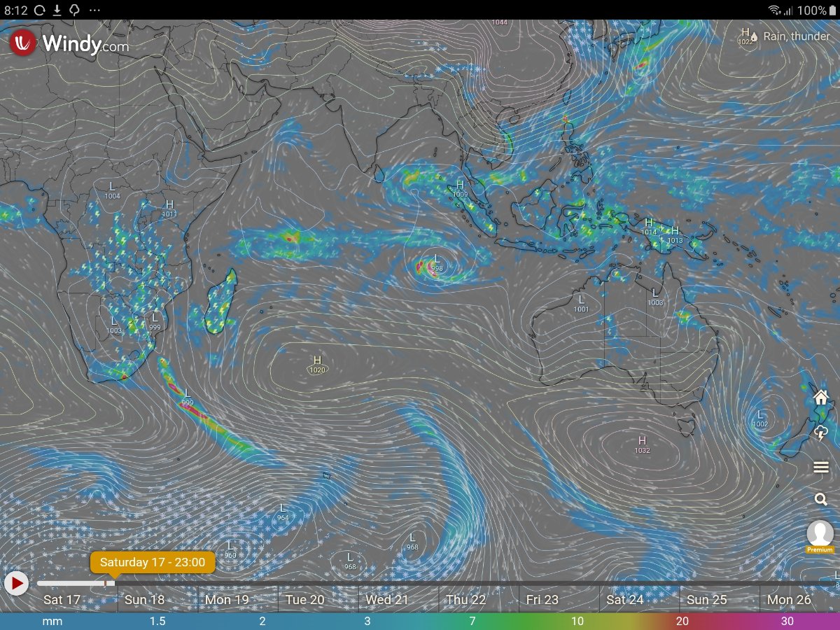Viewport: 840px width, 630px height.
Task: Select the rain thunder cloud layer icon
Action: tap(821, 433)
